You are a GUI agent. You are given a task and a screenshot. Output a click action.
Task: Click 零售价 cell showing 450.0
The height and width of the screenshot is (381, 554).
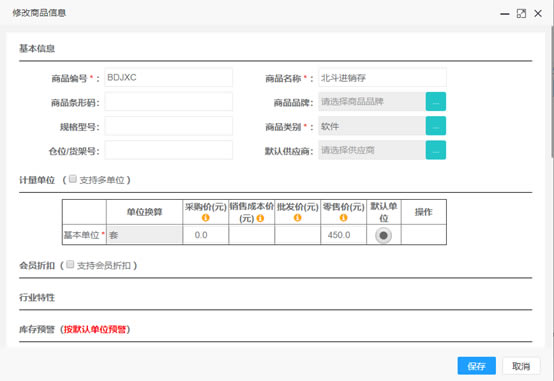[x=343, y=235]
